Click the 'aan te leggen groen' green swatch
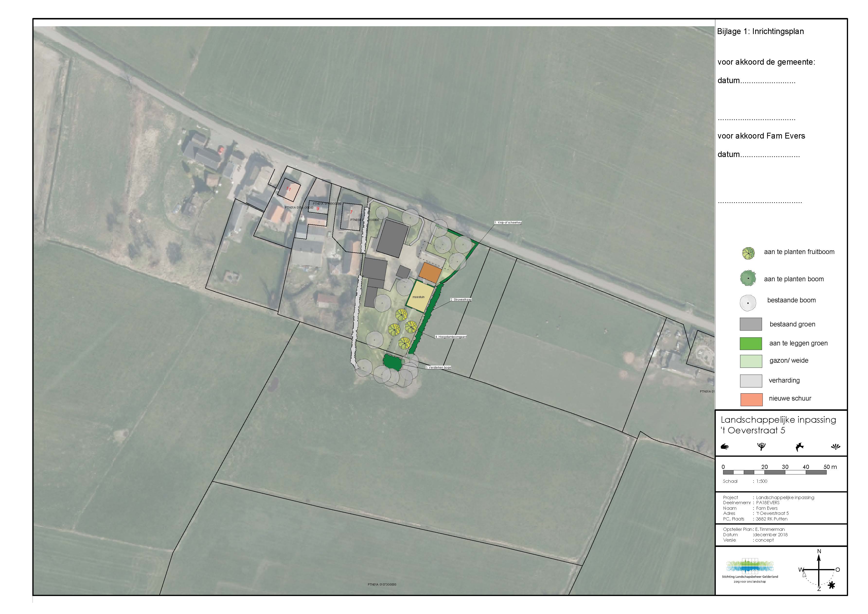Screen dimensions: 868x614 [750, 344]
